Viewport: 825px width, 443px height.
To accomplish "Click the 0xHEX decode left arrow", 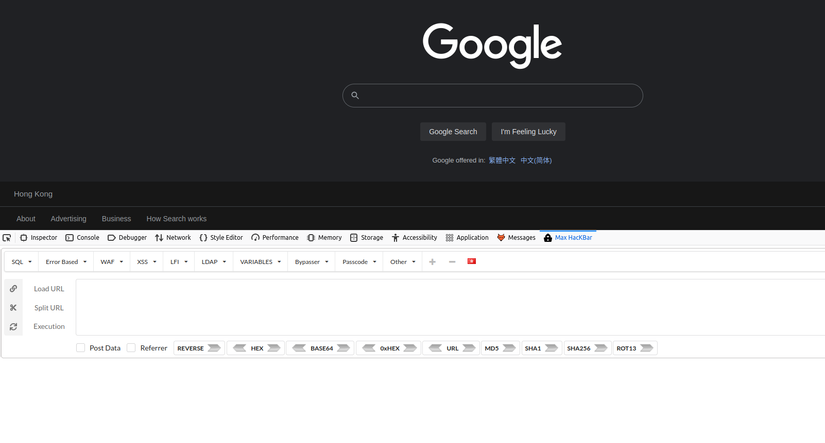I will pos(369,348).
